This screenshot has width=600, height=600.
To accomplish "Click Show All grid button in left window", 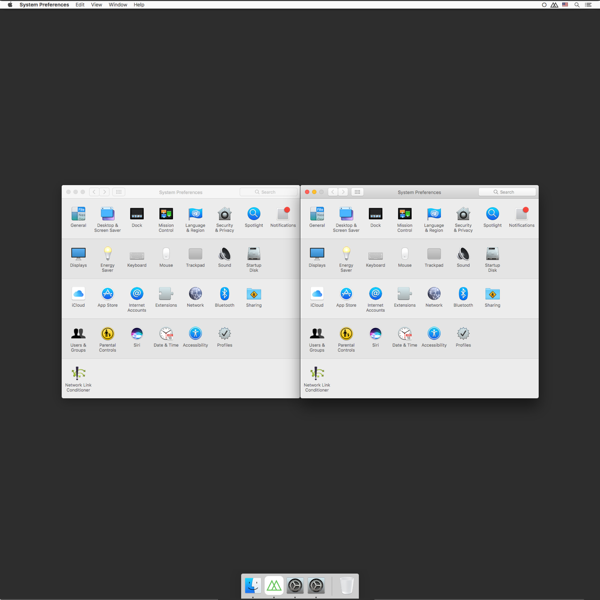I will click(x=119, y=192).
